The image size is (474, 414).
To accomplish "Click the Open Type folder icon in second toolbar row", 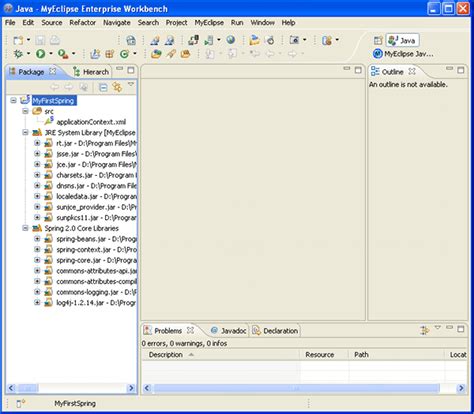I will click(x=156, y=54).
